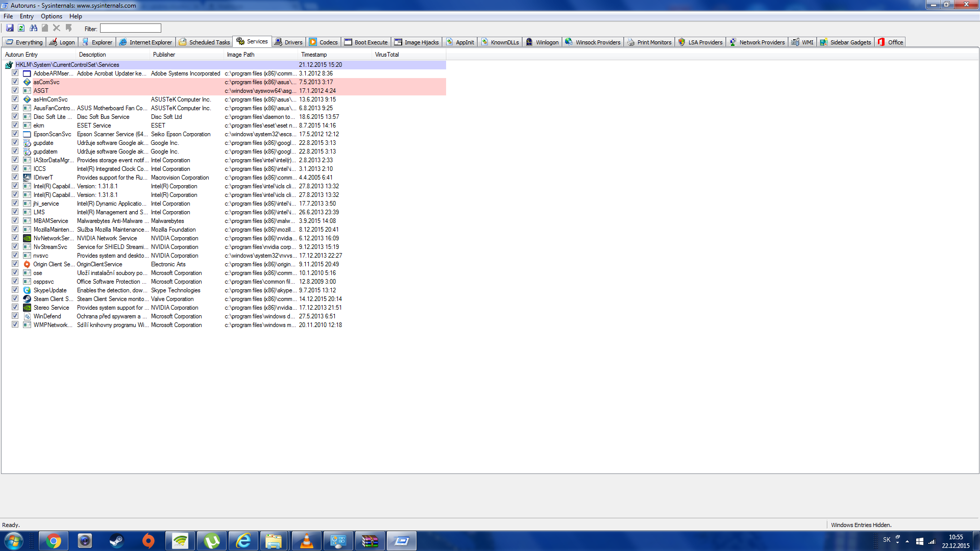This screenshot has height=551, width=980.
Task: Click the Save toolbar icon
Action: tap(10, 28)
